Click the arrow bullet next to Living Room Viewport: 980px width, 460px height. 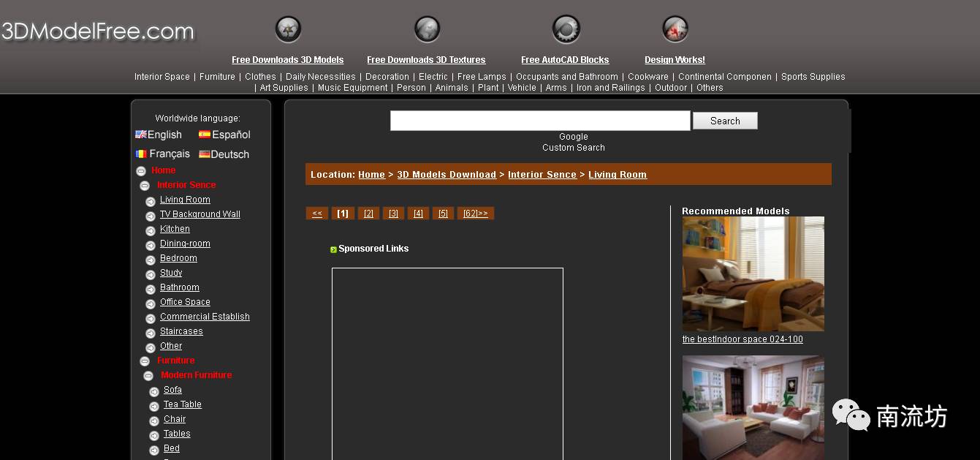pos(151,201)
